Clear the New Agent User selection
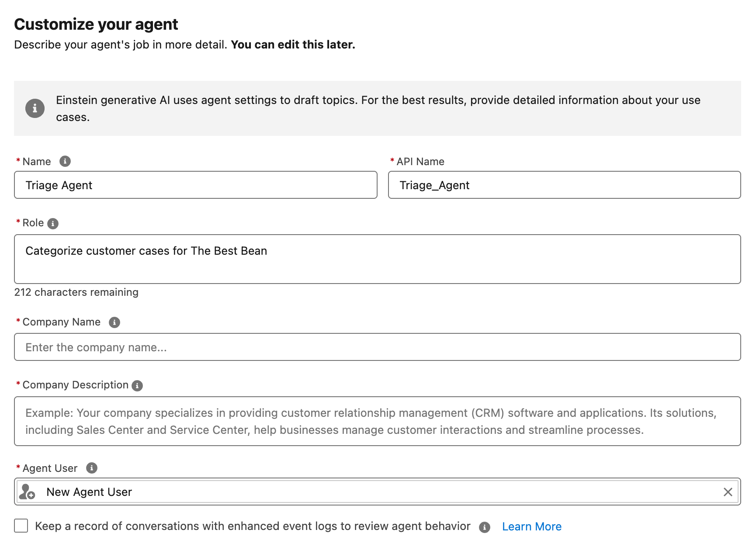 728,492
